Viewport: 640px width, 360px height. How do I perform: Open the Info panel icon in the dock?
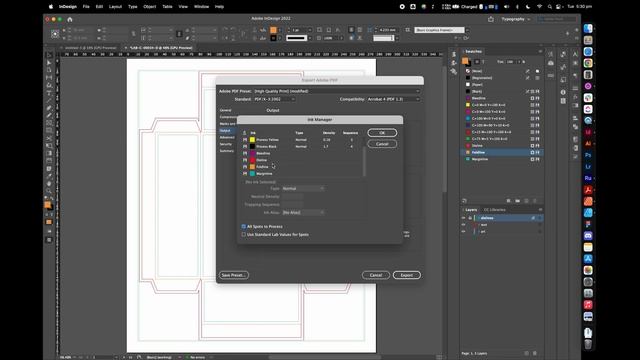(563, 92)
